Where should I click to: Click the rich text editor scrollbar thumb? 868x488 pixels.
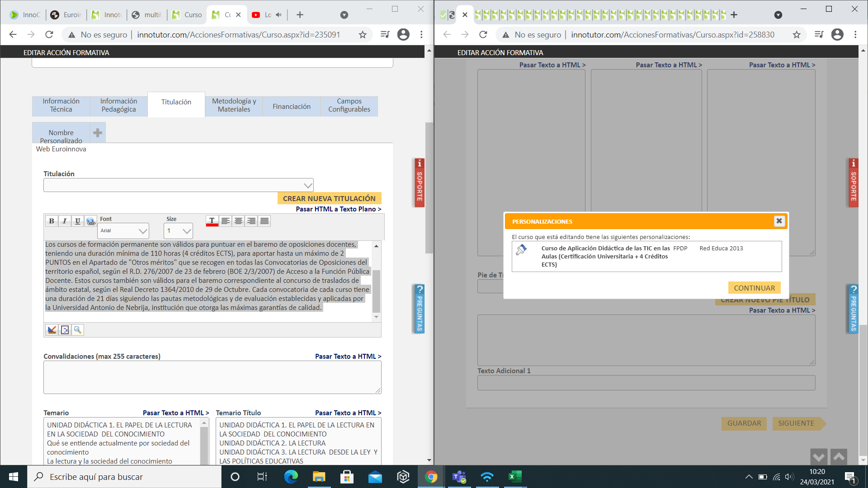[x=376, y=291]
